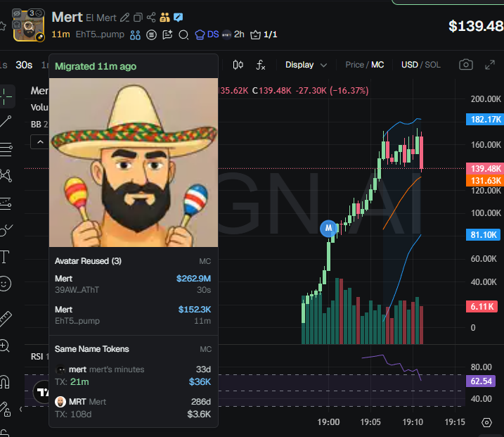
Task: Select the 30s timeframe tab
Action: pyautogui.click(x=24, y=65)
